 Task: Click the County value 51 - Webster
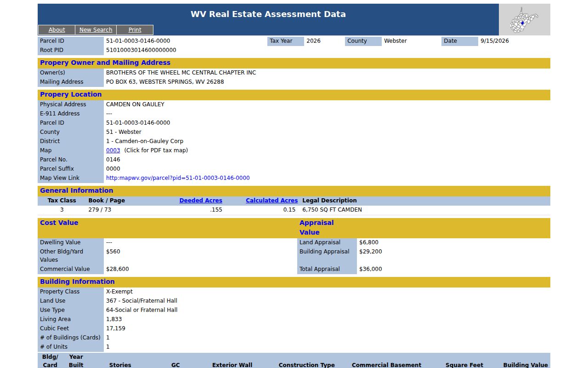124,132
